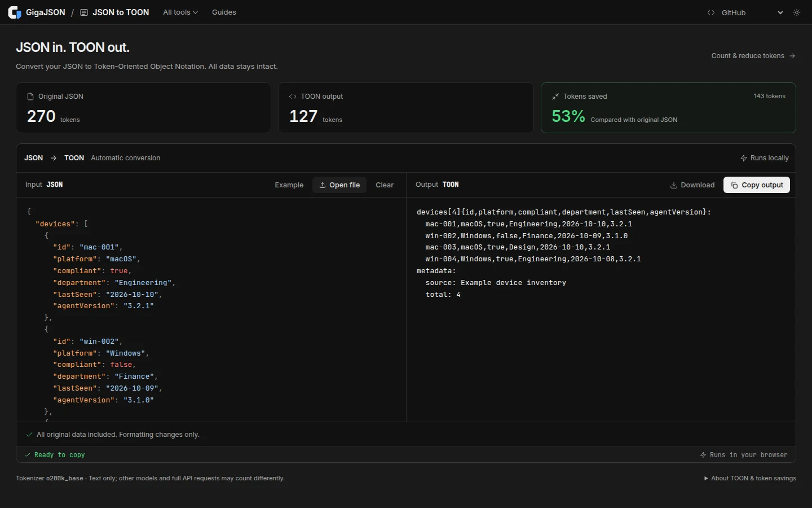This screenshot has width=812, height=508.
Task: Click the shrink arrows icon beside Tokens saved
Action: click(555, 97)
